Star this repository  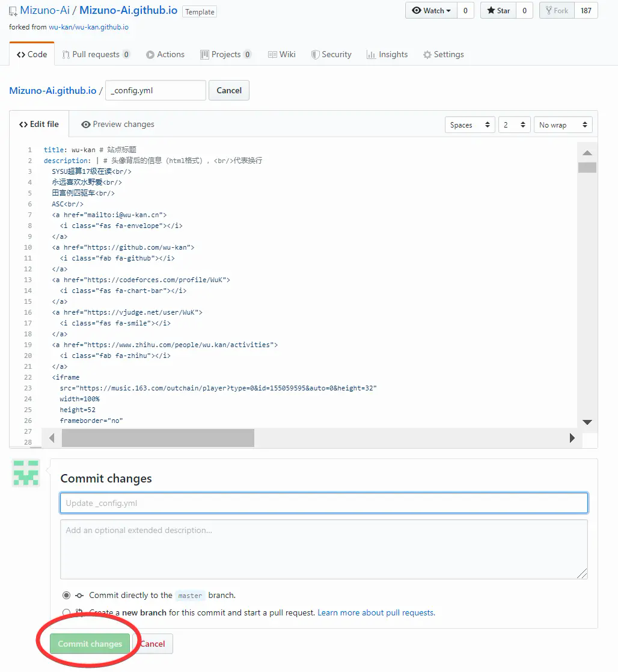[x=498, y=11]
